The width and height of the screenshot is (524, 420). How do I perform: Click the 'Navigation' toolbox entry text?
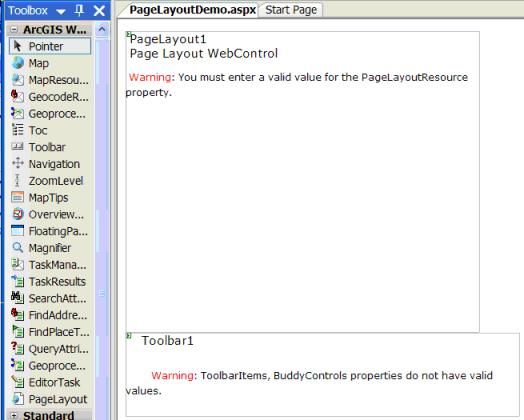[x=54, y=164]
